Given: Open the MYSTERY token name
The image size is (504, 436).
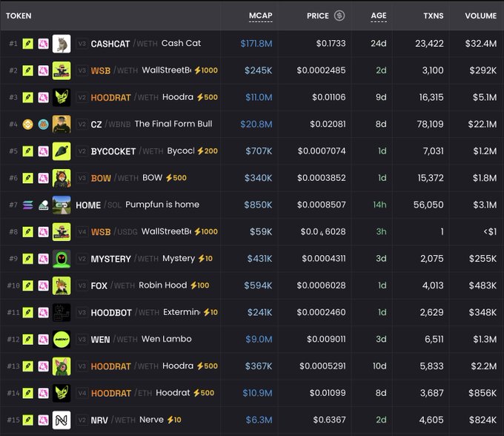Looking at the screenshot, I should (111, 259).
